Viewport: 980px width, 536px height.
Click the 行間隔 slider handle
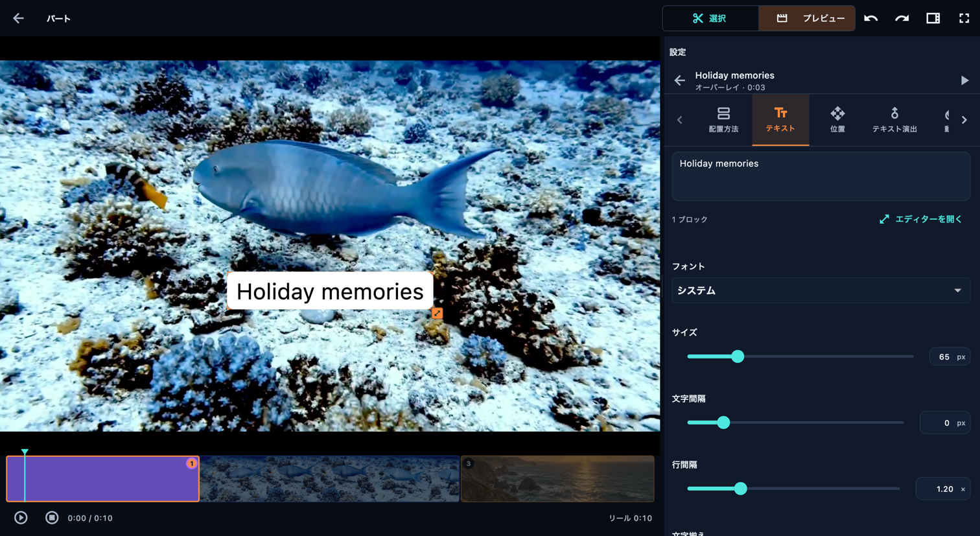(x=740, y=489)
